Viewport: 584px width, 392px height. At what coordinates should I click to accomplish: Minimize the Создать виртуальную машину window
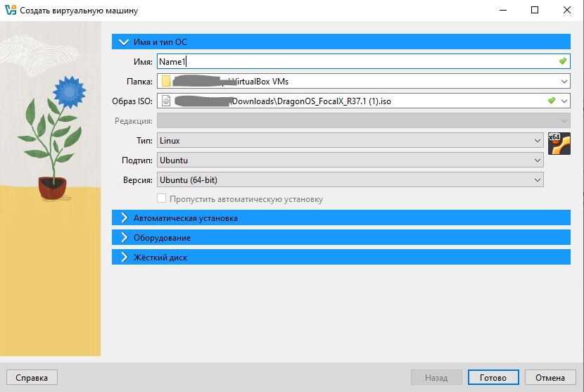[x=503, y=10]
